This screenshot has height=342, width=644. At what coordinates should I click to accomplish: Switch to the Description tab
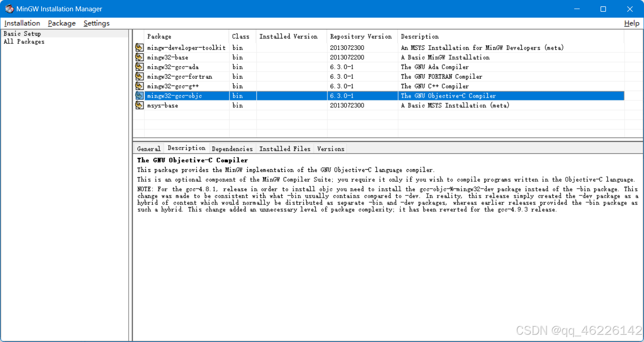(x=187, y=148)
